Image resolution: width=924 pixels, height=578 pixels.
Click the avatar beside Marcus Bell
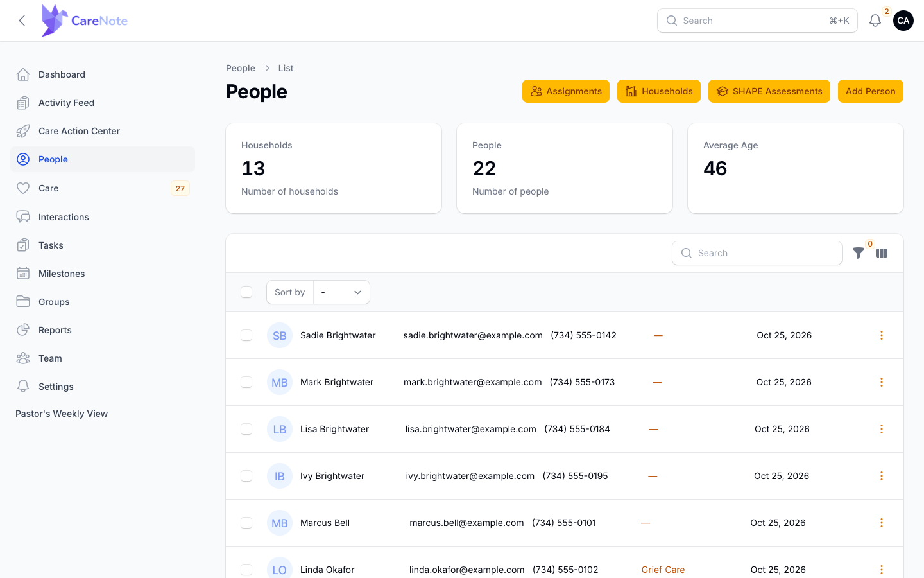point(280,523)
